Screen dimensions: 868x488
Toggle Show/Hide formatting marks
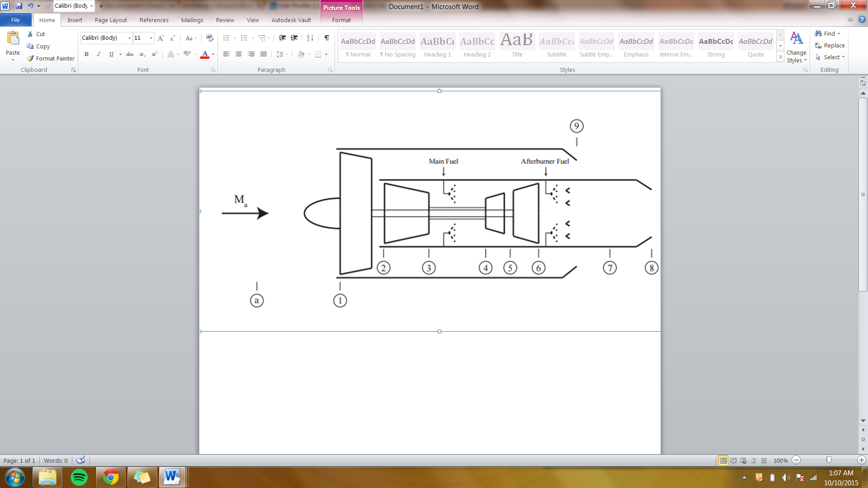point(327,38)
